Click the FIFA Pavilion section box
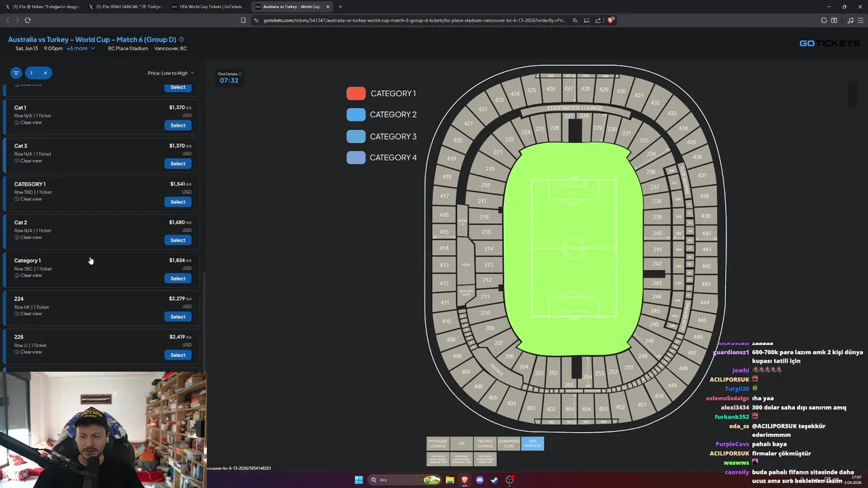 coord(532,444)
